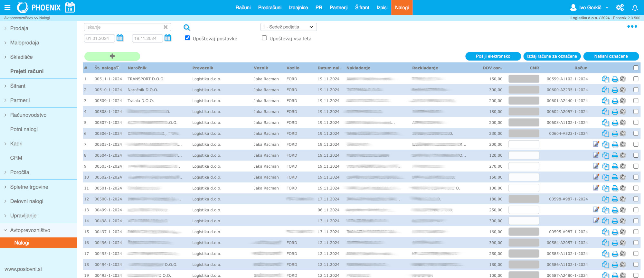Viewport: 644px width, 278px height.
Task: Click the search magnifier icon
Action: pos(186,28)
